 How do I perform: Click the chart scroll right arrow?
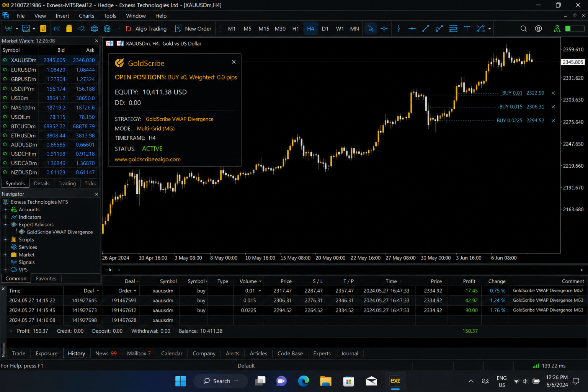(x=582, y=270)
